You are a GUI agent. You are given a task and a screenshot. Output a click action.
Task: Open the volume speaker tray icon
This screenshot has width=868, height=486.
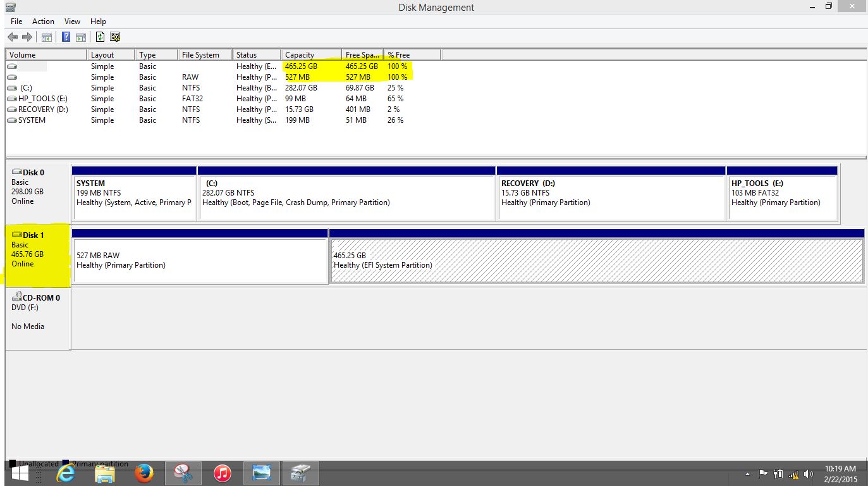coord(809,474)
